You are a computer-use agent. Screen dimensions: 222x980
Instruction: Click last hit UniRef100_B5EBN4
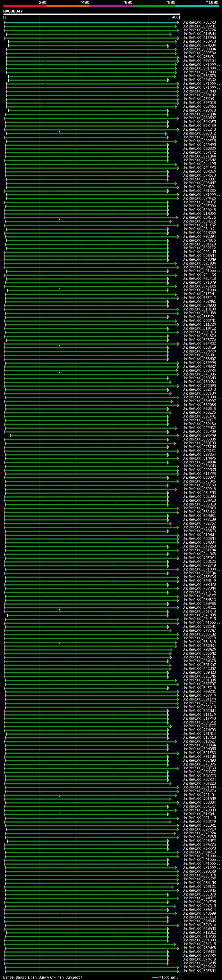(199, 971)
